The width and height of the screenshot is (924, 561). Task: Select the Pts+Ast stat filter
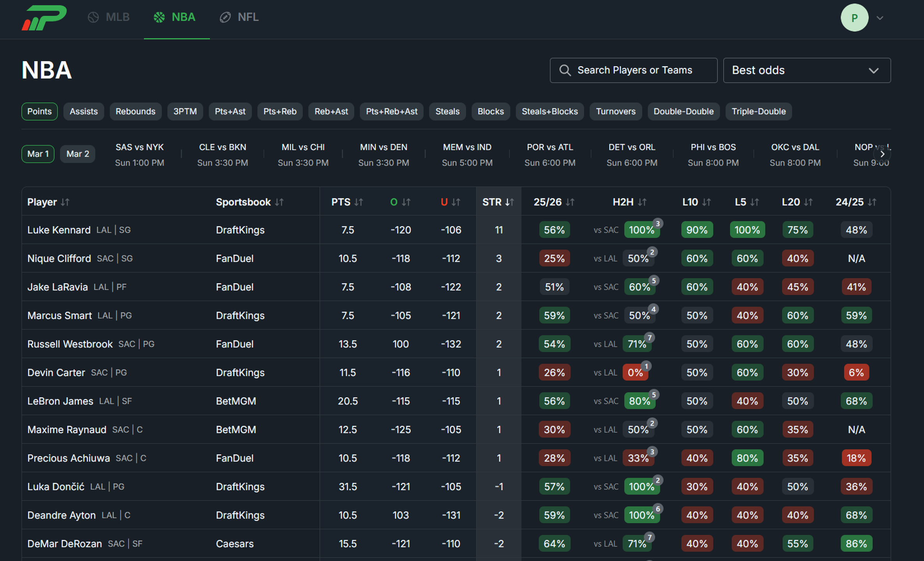(x=230, y=111)
